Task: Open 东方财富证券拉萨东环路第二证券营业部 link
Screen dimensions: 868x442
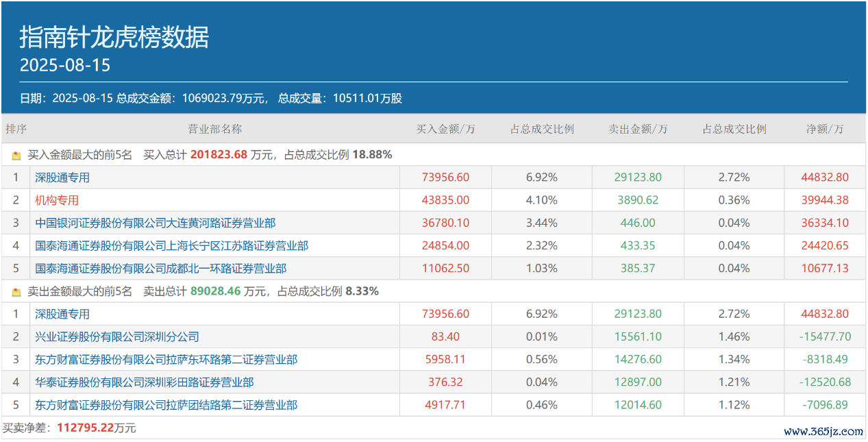Action: (166, 359)
